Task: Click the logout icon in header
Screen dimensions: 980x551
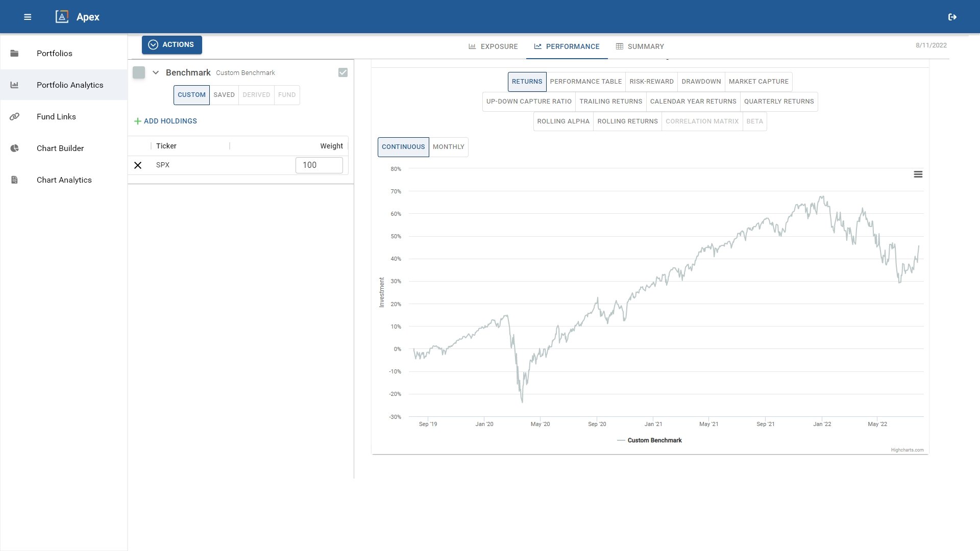Action: coord(952,17)
